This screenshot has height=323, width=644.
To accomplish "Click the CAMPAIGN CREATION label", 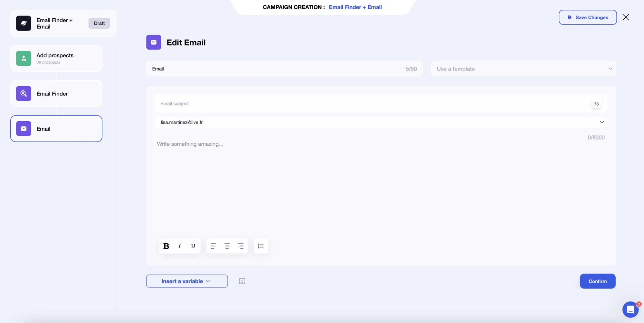I will [294, 7].
